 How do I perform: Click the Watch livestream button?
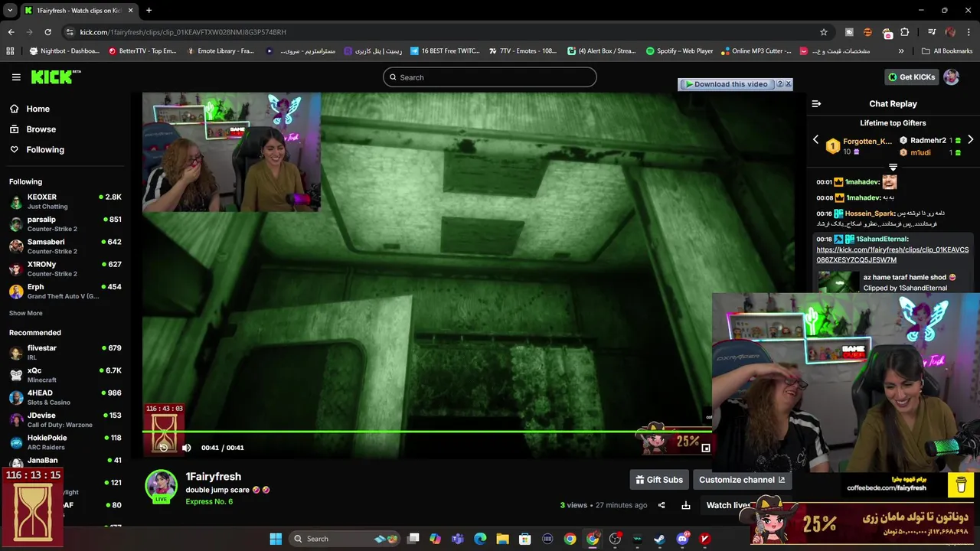click(729, 505)
